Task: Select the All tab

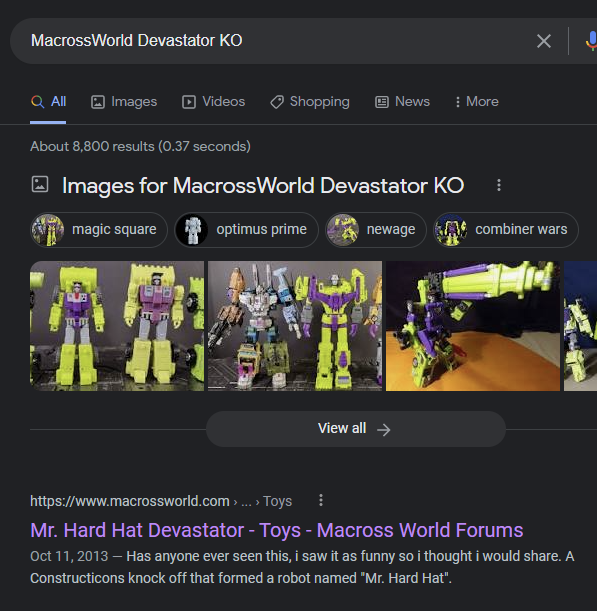Action: tap(48, 102)
